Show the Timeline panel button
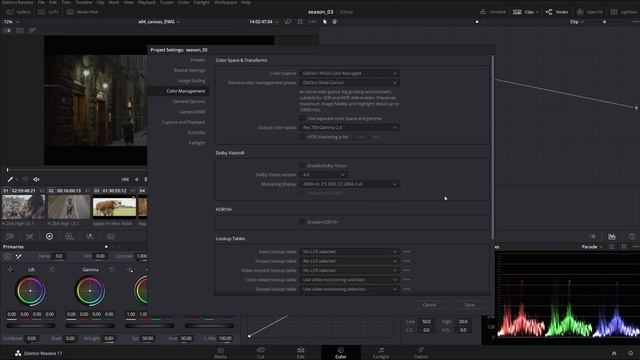640x360 pixels. 493,12
